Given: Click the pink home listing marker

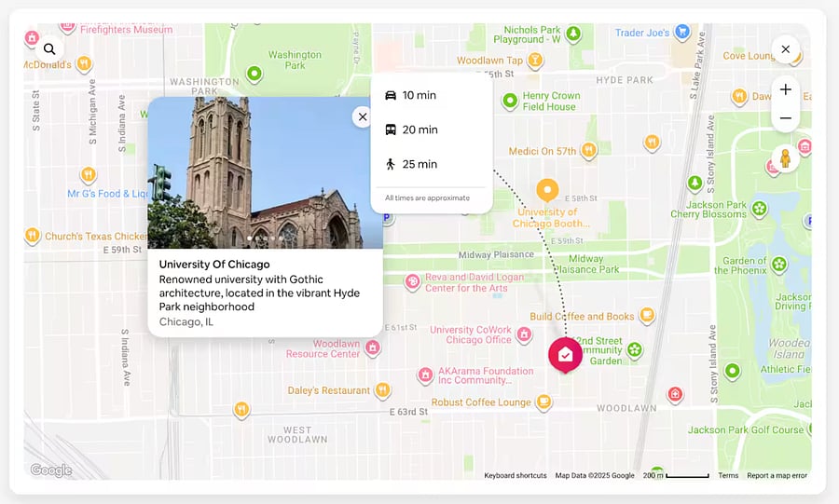Looking at the screenshot, I should click(565, 355).
